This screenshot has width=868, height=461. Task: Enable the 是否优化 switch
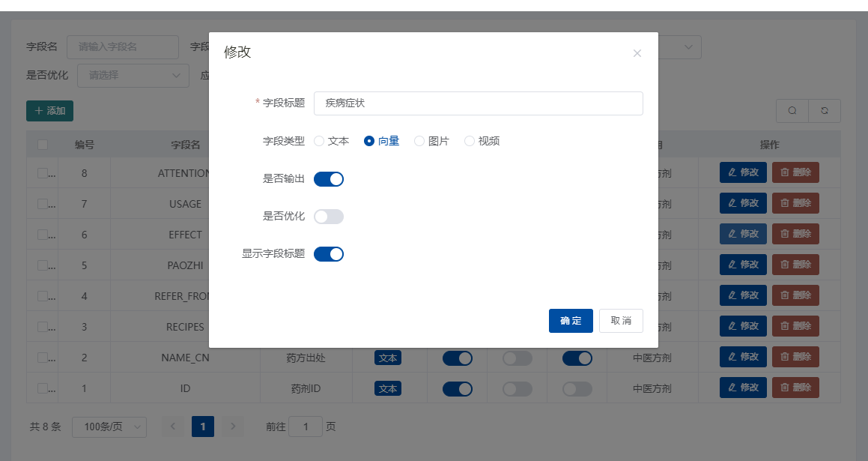pos(329,217)
